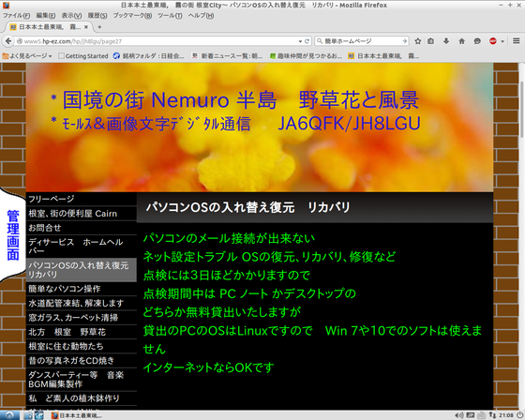Open the 表示(V) menu
The width and height of the screenshot is (525, 420).
coord(71,15)
